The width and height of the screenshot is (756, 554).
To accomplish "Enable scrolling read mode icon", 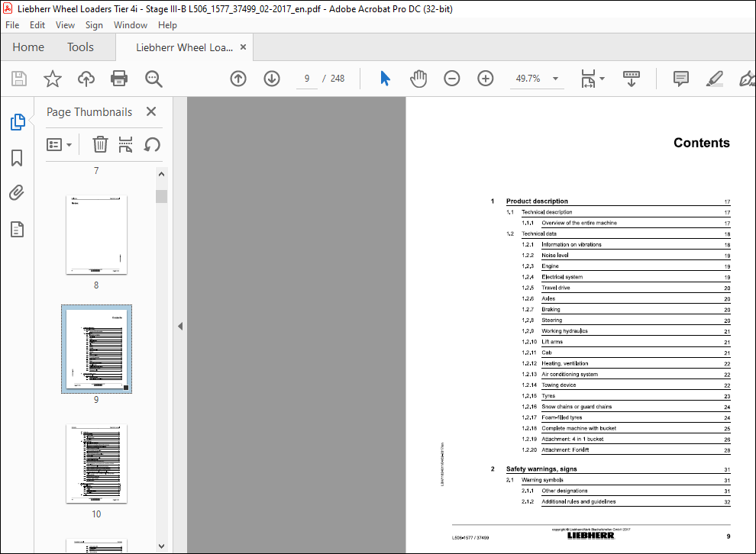I will (631, 79).
